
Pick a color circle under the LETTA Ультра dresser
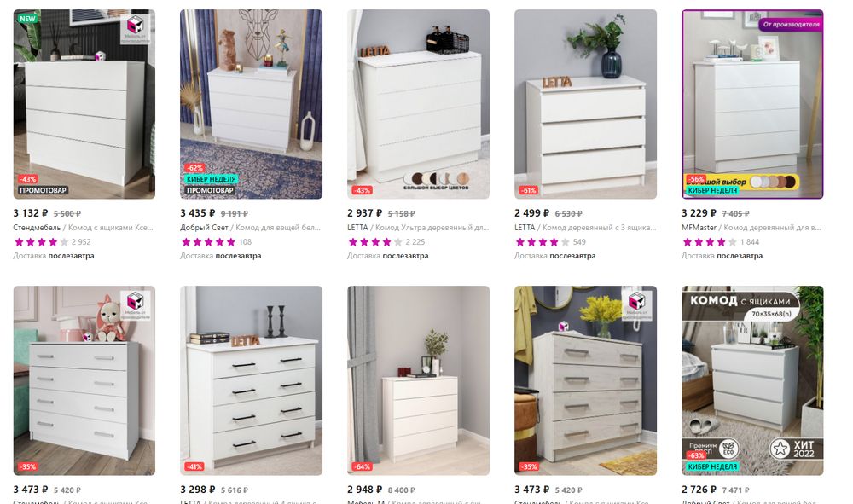coord(436,178)
